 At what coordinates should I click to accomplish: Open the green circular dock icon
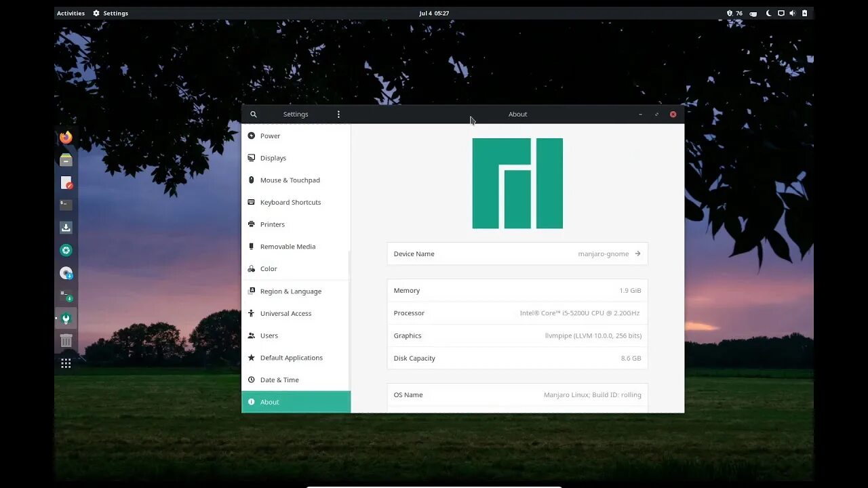click(x=66, y=250)
